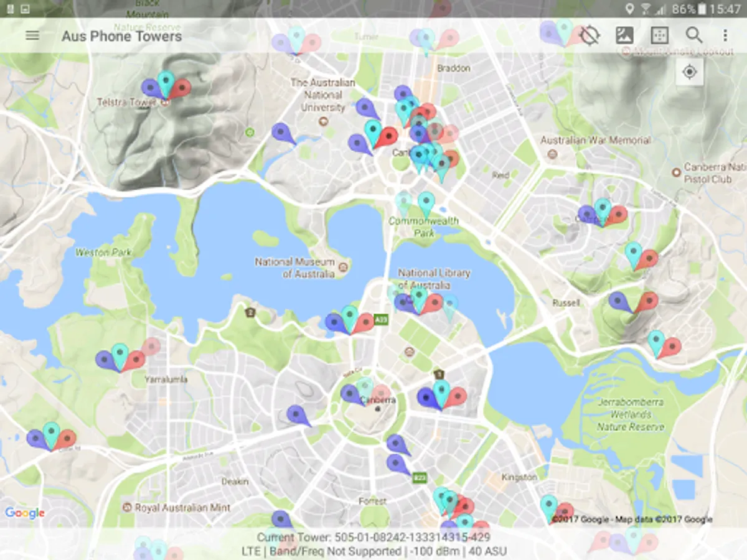This screenshot has width=747, height=560.
Task: Open the hamburger navigation menu
Action: coord(32,35)
